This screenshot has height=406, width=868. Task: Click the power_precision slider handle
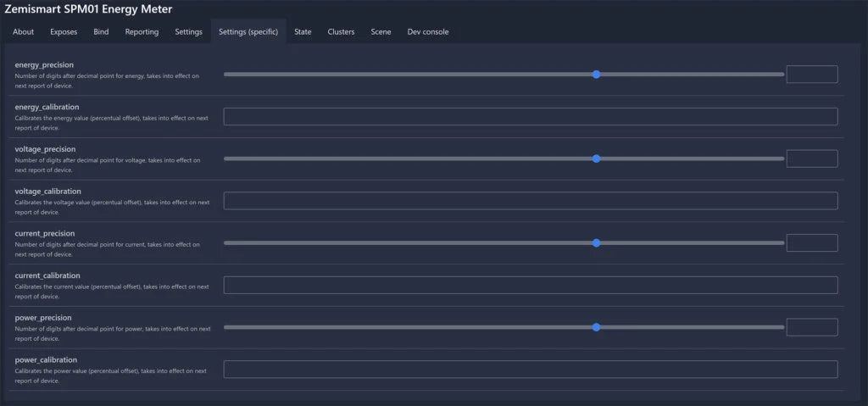(597, 327)
